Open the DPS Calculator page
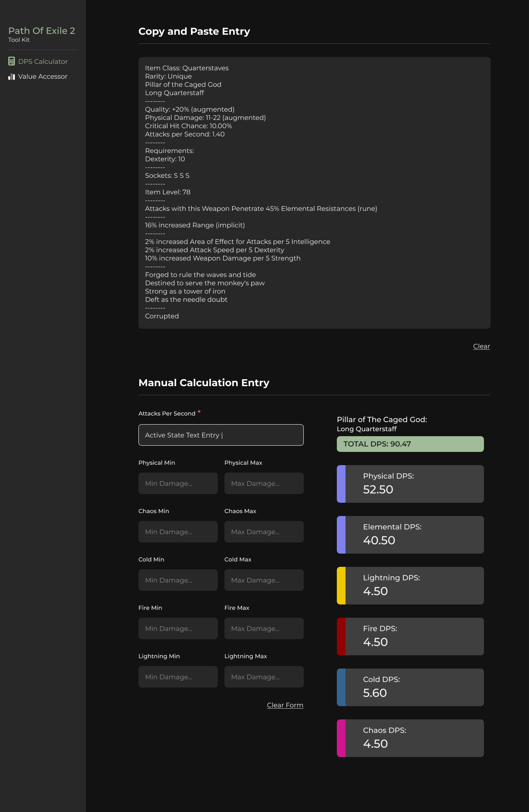Image resolution: width=529 pixels, height=812 pixels. pyautogui.click(x=38, y=61)
